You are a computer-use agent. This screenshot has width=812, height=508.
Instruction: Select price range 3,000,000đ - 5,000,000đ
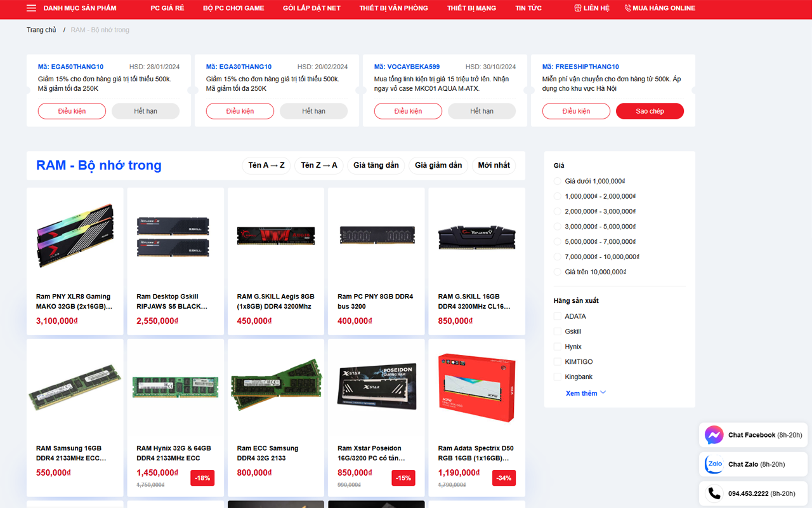558,227
